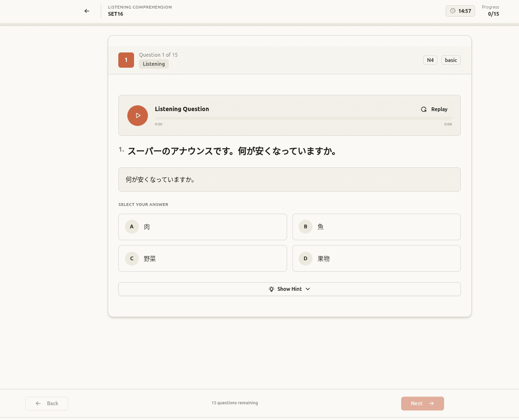The height and width of the screenshot is (420, 519).
Task: Click the 15 questions remaining text
Action: tap(235, 403)
